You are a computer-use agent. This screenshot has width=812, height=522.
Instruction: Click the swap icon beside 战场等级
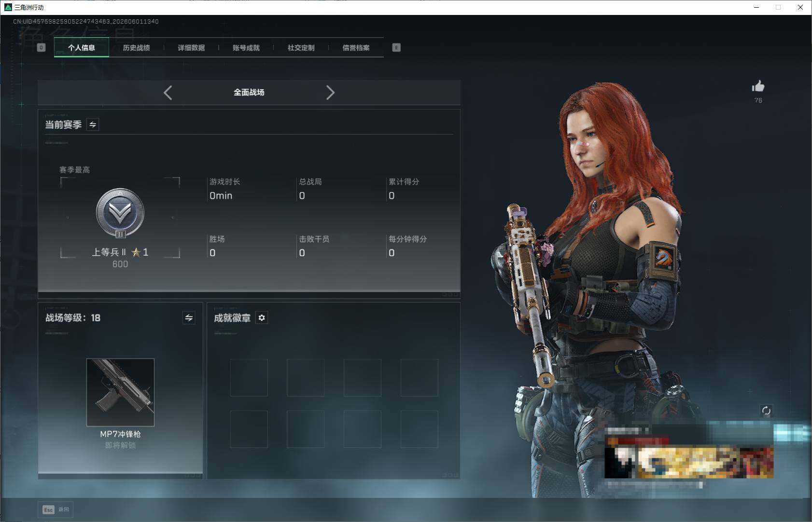click(x=189, y=317)
